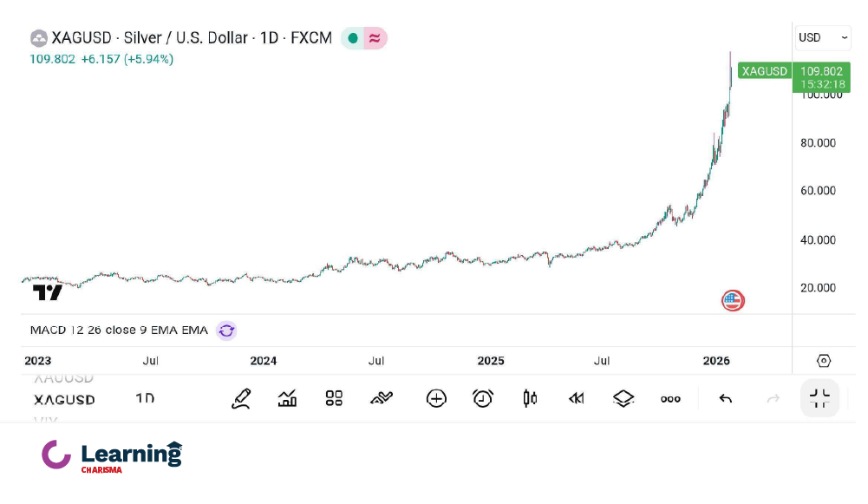868x504 pixels.
Task: Change the 1D timeframe interval
Action: 145,398
